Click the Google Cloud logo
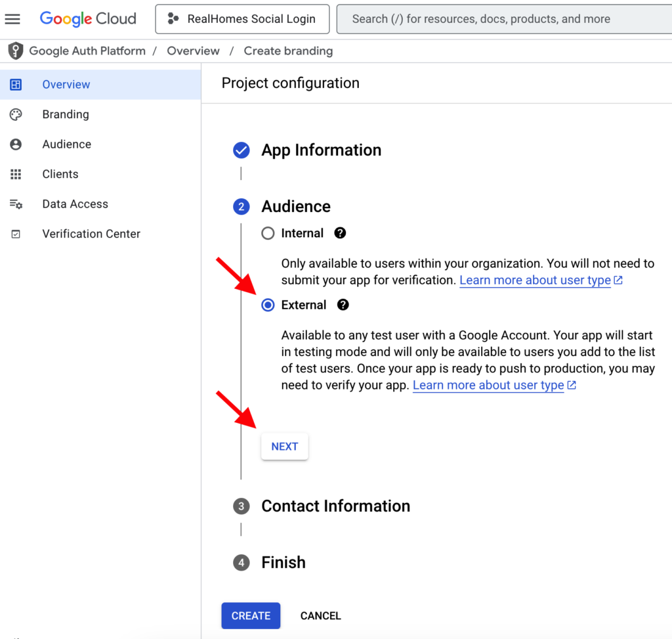This screenshot has height=639, width=672. (88, 19)
